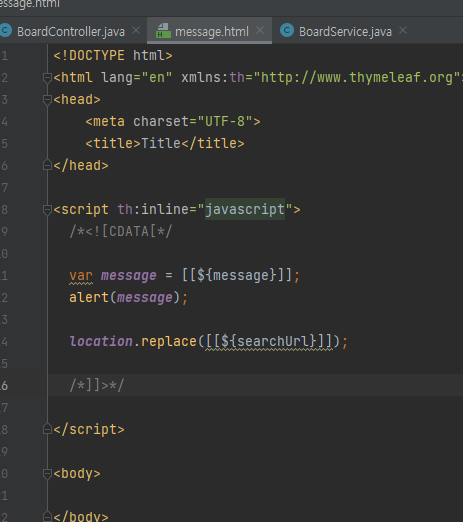This screenshot has width=463, height=522.
Task: Click the closing script tag fold marker
Action: click(47, 429)
